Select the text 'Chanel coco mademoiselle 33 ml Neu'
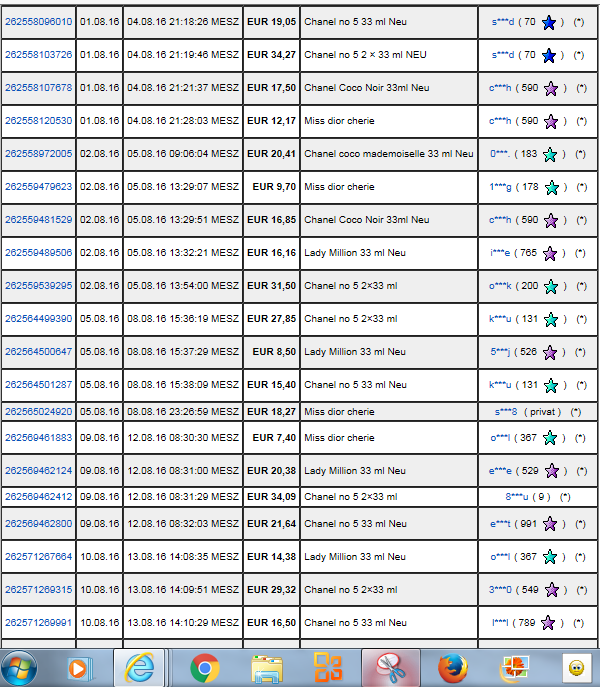Screen dimensions: 600x687 tap(389, 154)
